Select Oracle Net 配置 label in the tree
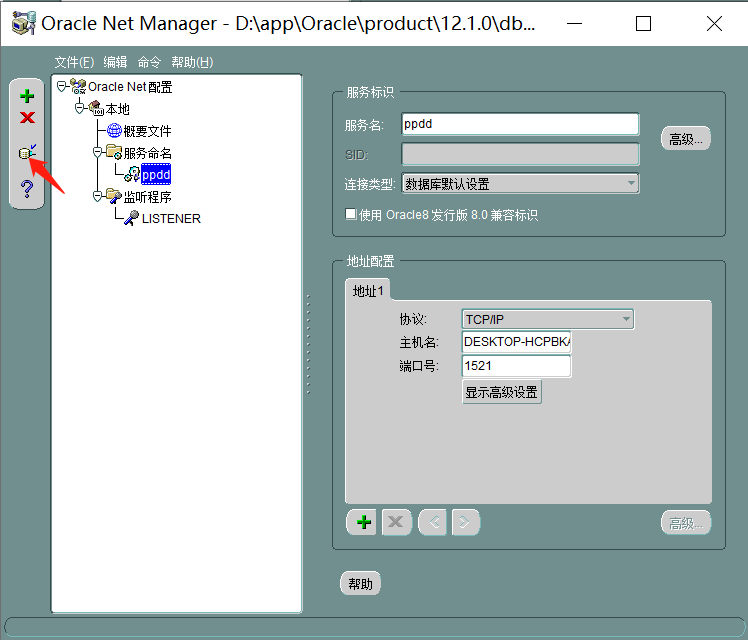Viewport: 748px width, 640px height. point(130,87)
